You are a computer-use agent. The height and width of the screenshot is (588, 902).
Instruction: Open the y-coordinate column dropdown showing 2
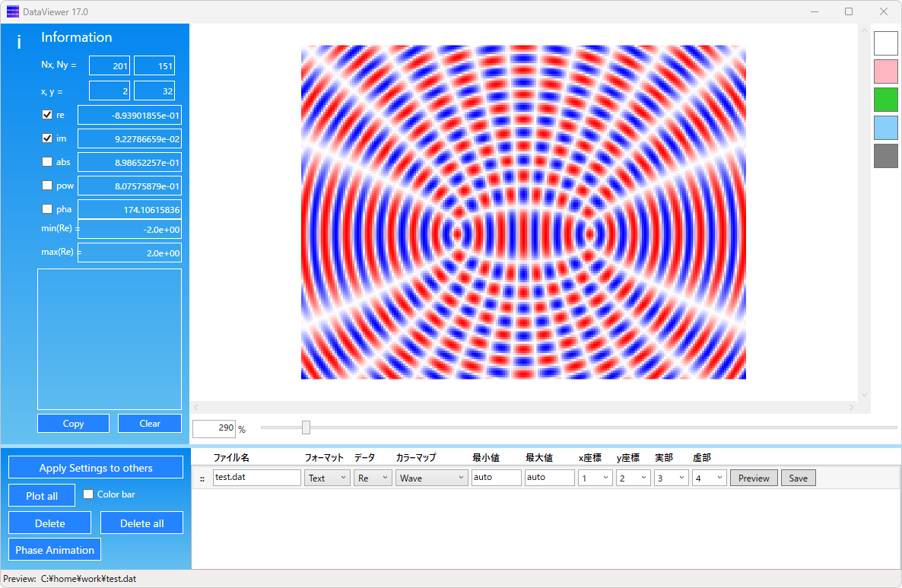pyautogui.click(x=633, y=478)
